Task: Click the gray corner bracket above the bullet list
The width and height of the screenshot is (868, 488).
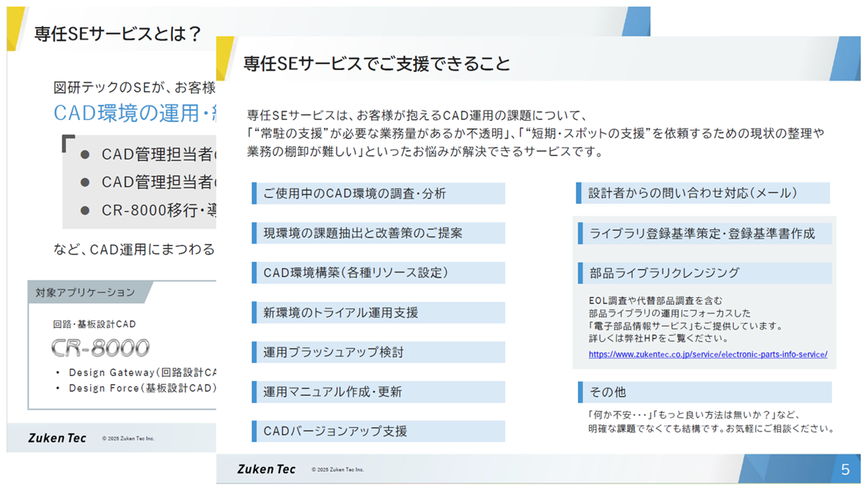Action: click(x=68, y=143)
